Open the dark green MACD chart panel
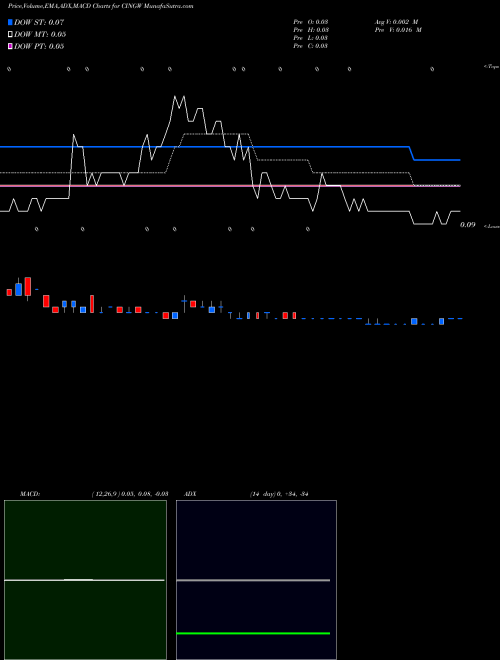Image resolution: width=500 pixels, height=660 pixels. (x=85, y=580)
